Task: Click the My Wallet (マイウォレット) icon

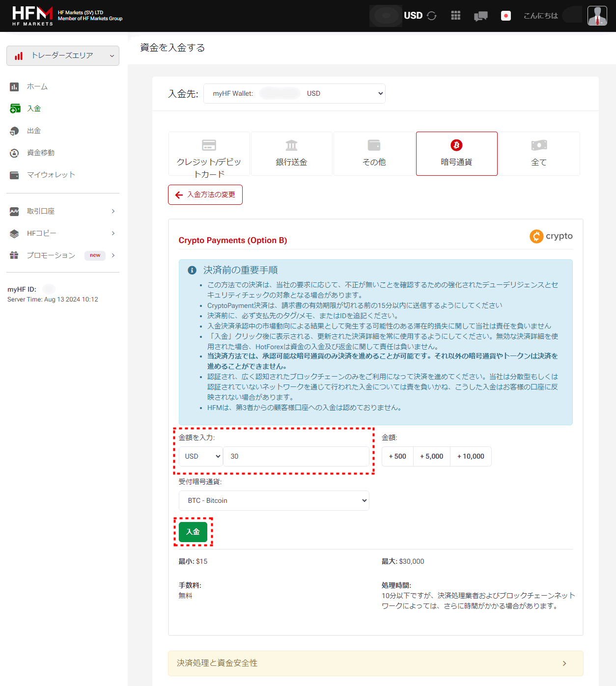Action: click(x=14, y=175)
